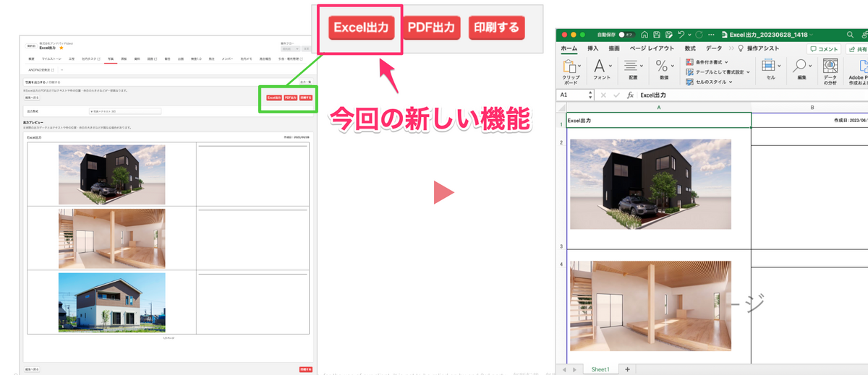Add a new sheet with the plus button

click(627, 369)
